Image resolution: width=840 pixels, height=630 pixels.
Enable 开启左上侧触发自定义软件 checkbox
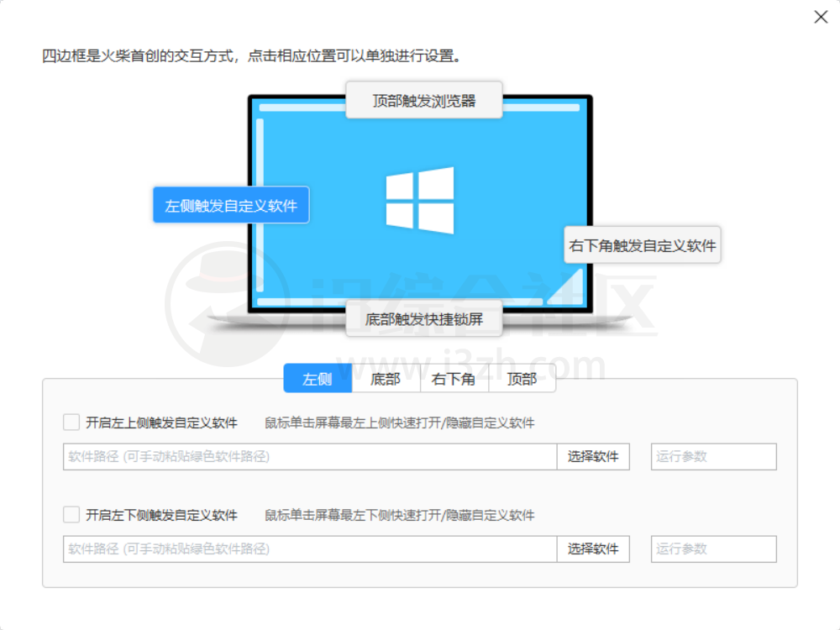71,423
